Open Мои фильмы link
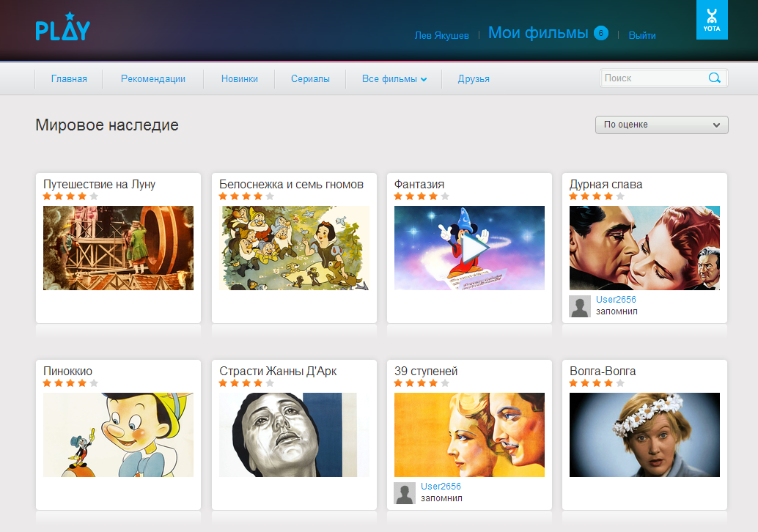The image size is (758, 532). pyautogui.click(x=538, y=33)
